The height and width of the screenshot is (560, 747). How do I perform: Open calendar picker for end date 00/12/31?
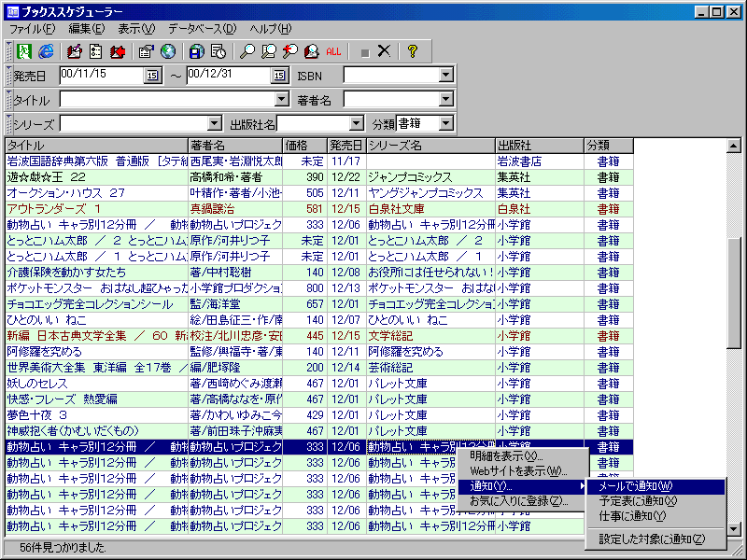click(279, 76)
